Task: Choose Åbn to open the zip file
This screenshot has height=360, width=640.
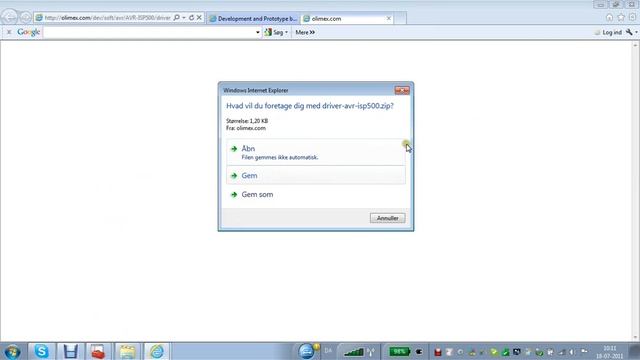Action: tap(316, 152)
